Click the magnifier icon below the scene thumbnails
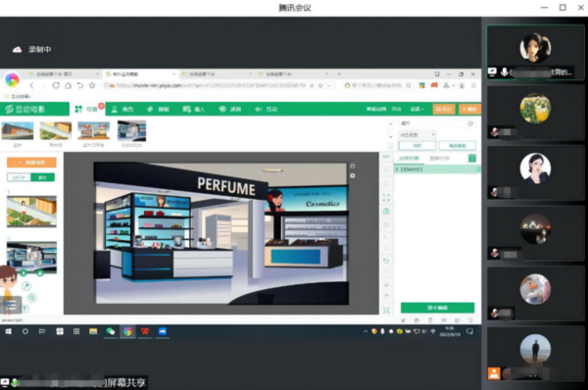Screen dimensions: 588x390 [x=32, y=298]
